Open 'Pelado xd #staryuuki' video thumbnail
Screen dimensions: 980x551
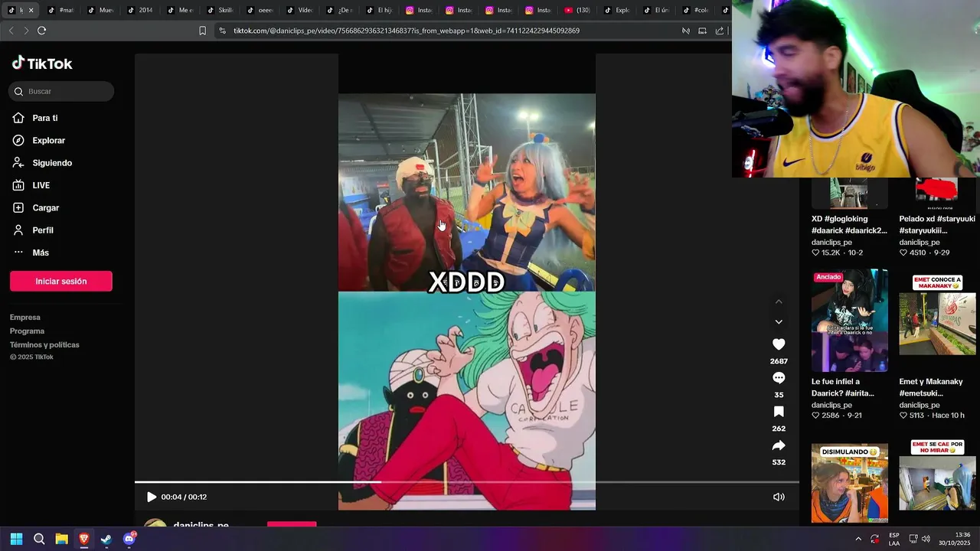point(937,193)
